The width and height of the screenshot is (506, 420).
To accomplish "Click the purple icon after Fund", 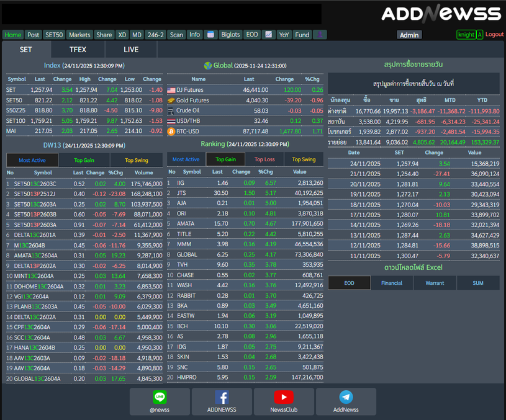I will [x=320, y=35].
